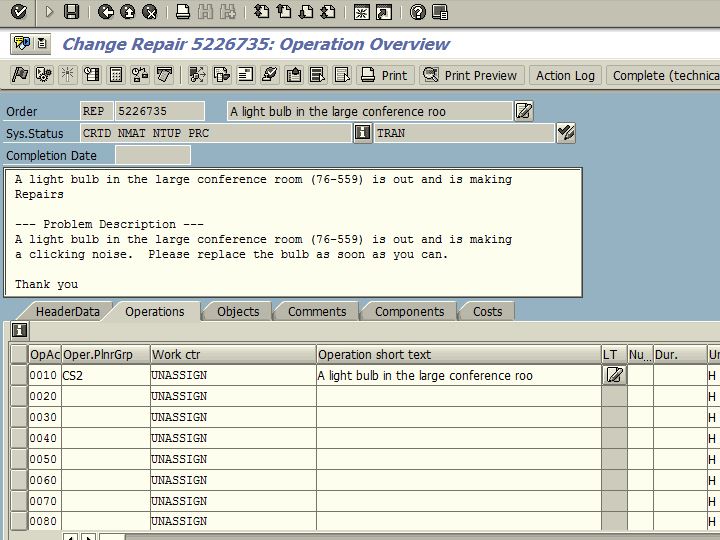Screen dimensions: 720x540
Task: Select row 0010 using its row selector
Action: coord(19,375)
